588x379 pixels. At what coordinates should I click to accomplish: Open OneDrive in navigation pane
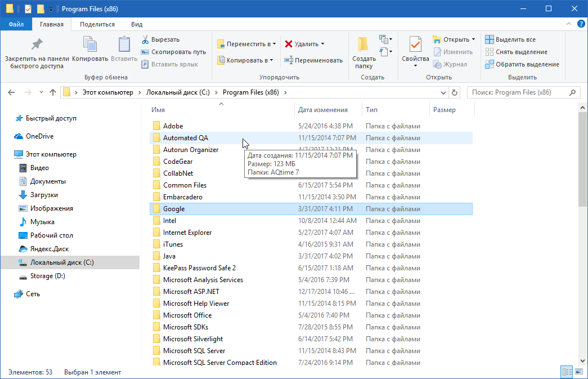tap(34, 136)
